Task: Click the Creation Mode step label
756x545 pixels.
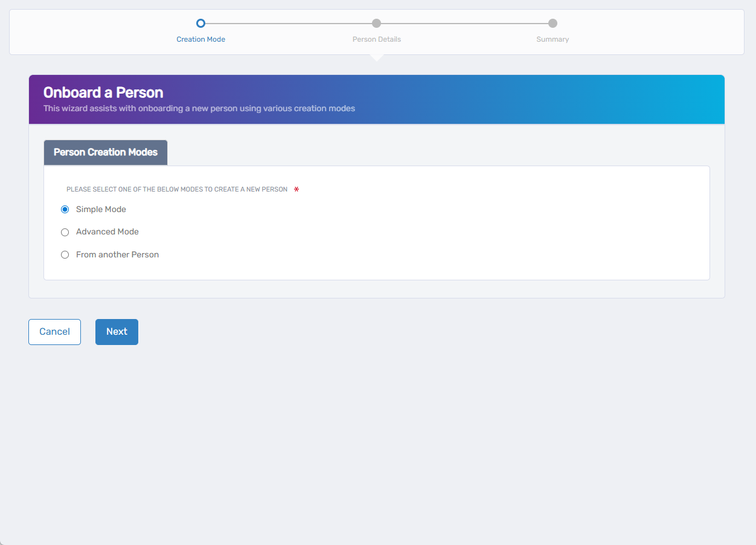Action: 200,39
